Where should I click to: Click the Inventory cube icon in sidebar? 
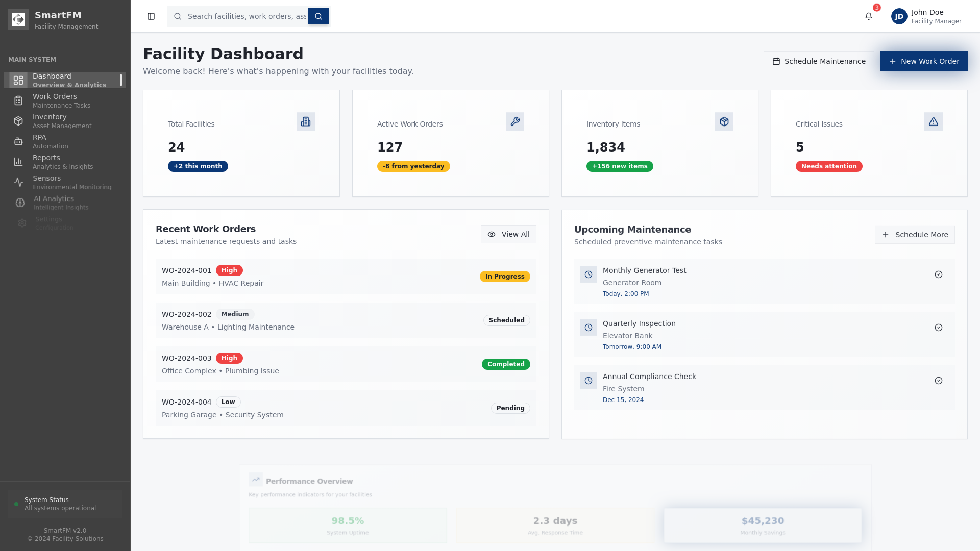[x=18, y=121]
